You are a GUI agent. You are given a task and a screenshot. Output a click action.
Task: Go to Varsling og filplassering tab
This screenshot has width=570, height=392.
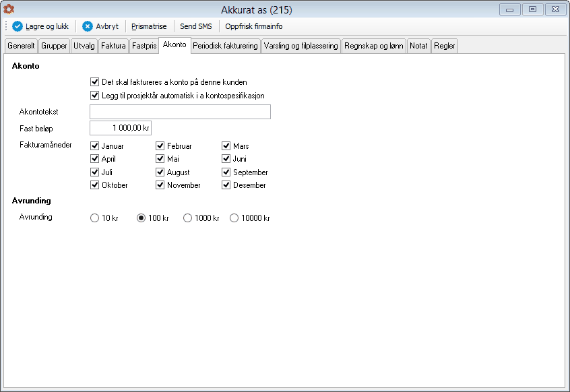(x=301, y=46)
